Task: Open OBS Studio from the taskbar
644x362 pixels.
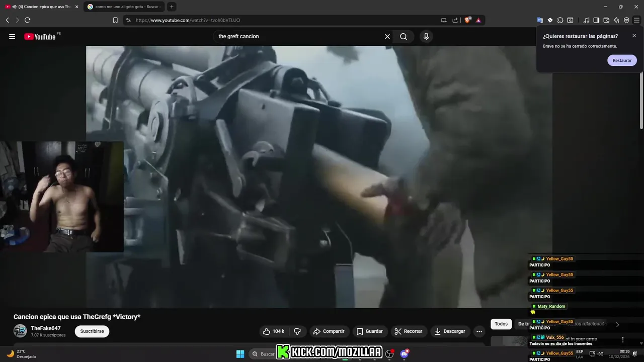Action: (x=389, y=354)
